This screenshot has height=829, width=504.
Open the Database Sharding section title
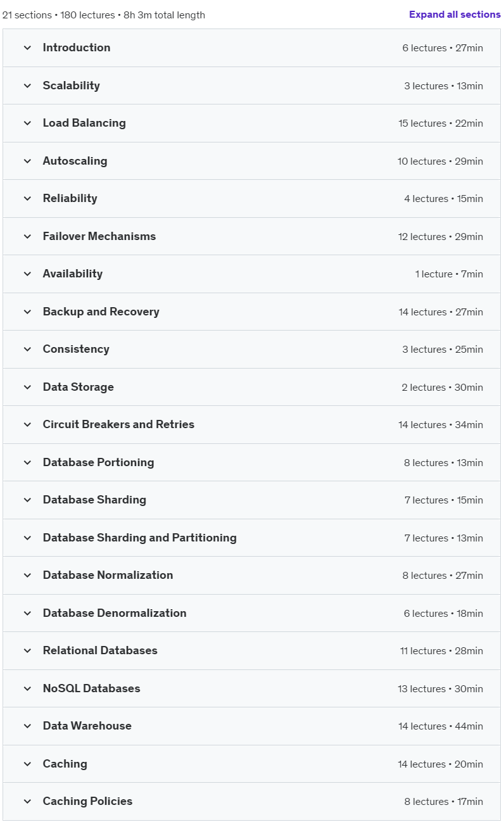[94, 500]
